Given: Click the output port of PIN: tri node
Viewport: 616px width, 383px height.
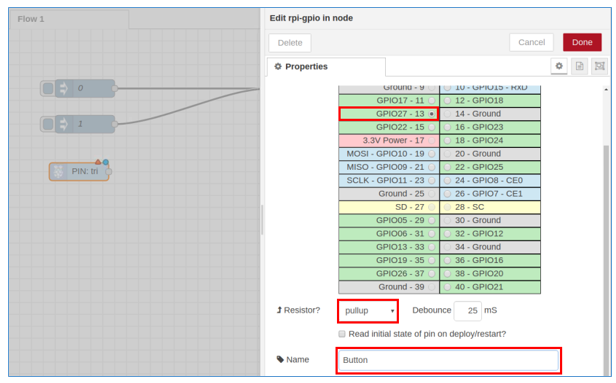Looking at the screenshot, I should coord(109,172).
